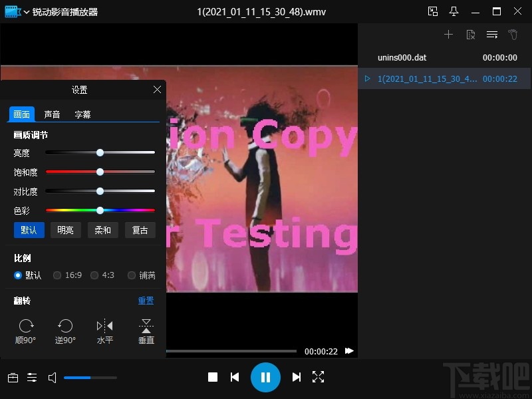The image size is (532, 399).
Task: Adjust 对比度 contrast slider
Action: pos(100,191)
